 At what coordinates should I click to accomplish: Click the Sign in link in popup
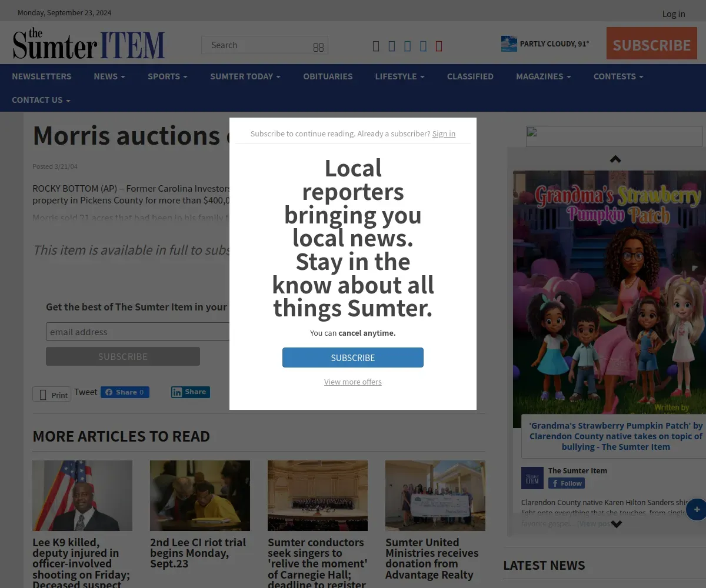tap(444, 133)
